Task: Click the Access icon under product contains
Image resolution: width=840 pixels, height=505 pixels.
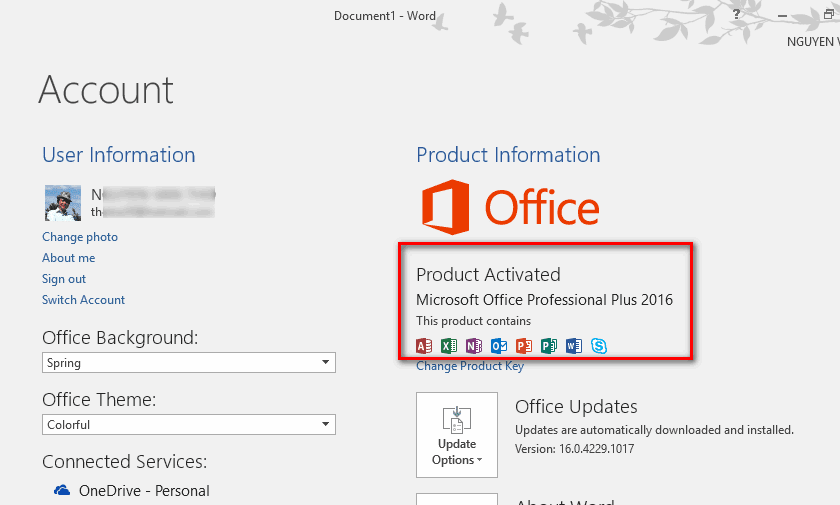Action: click(424, 346)
